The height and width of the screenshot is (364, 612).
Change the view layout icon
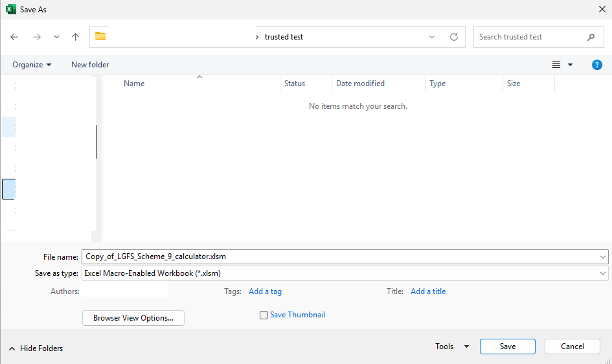[556, 65]
